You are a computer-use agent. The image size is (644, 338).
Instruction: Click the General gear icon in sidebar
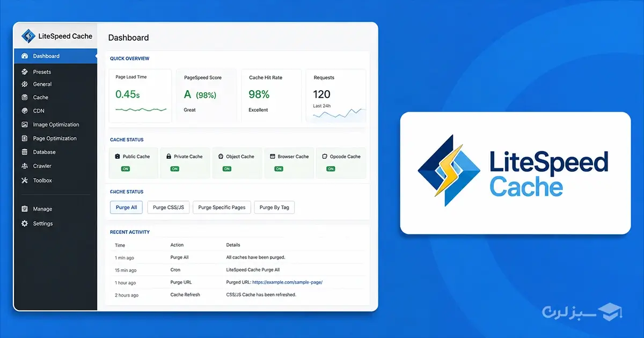coord(24,84)
